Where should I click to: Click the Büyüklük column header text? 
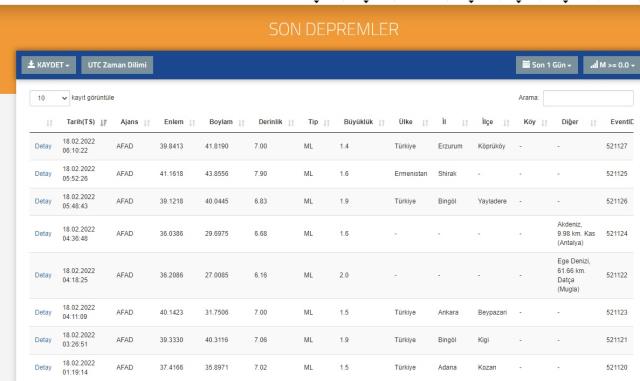358,122
